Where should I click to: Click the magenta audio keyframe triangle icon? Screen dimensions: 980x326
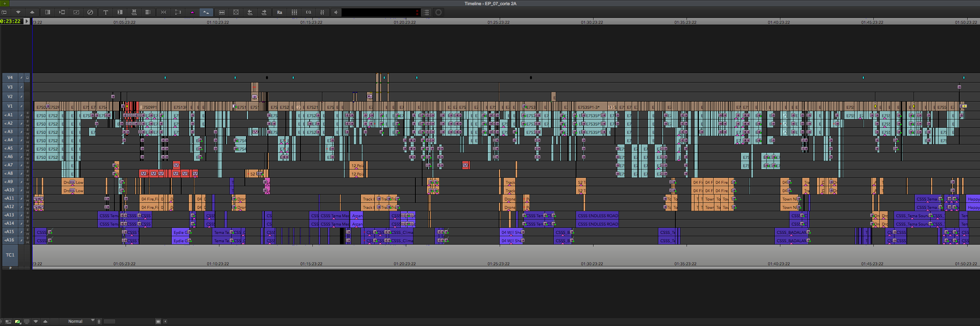coord(192,12)
